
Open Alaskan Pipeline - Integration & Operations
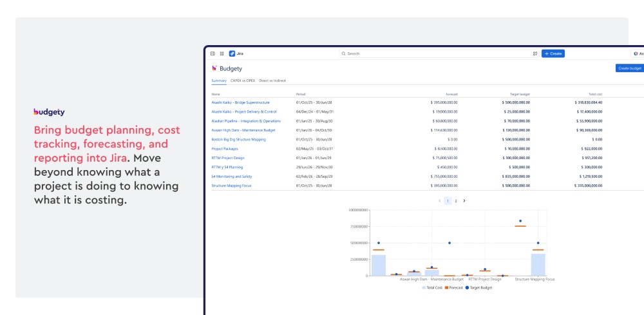coord(246,121)
